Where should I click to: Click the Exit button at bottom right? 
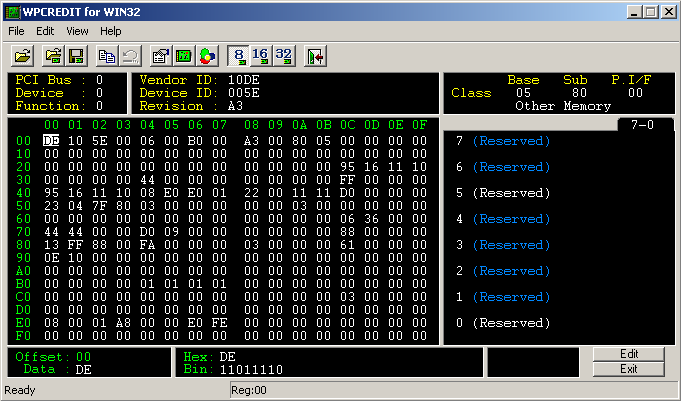628,369
